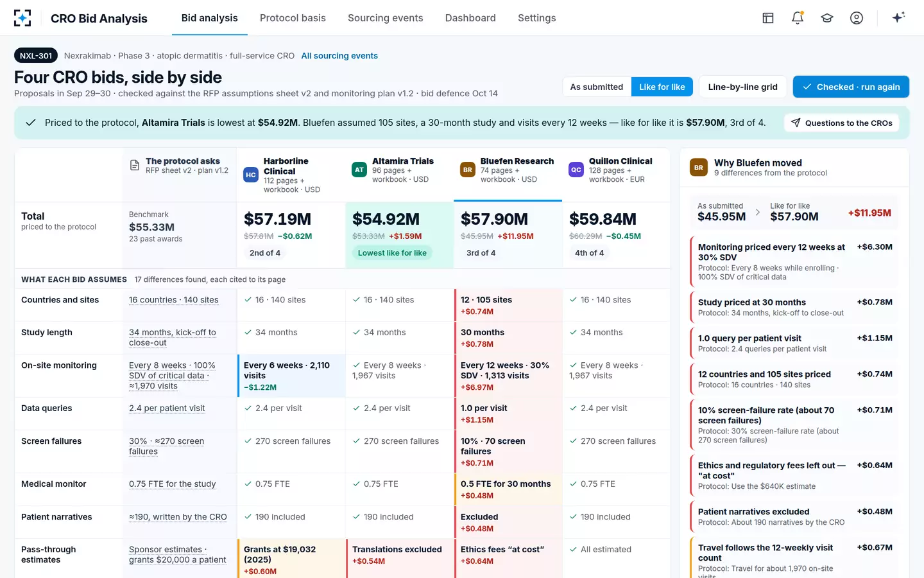
Task: Open the Protocol basis tab
Action: [x=293, y=18]
